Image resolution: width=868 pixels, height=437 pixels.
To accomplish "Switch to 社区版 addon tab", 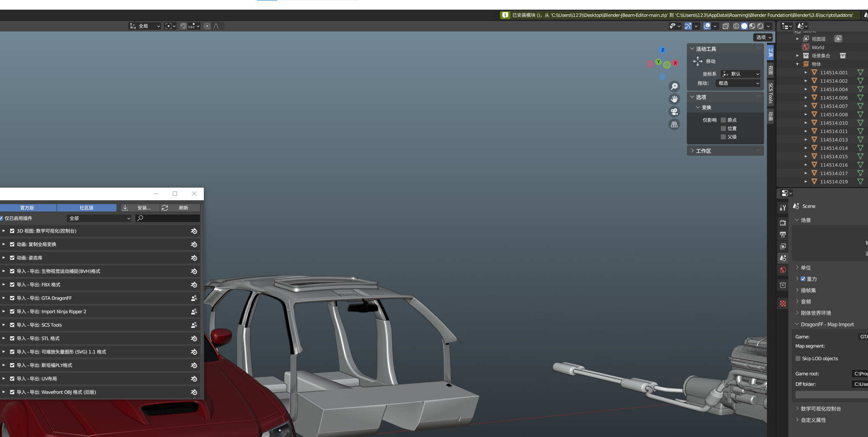I will click(87, 208).
